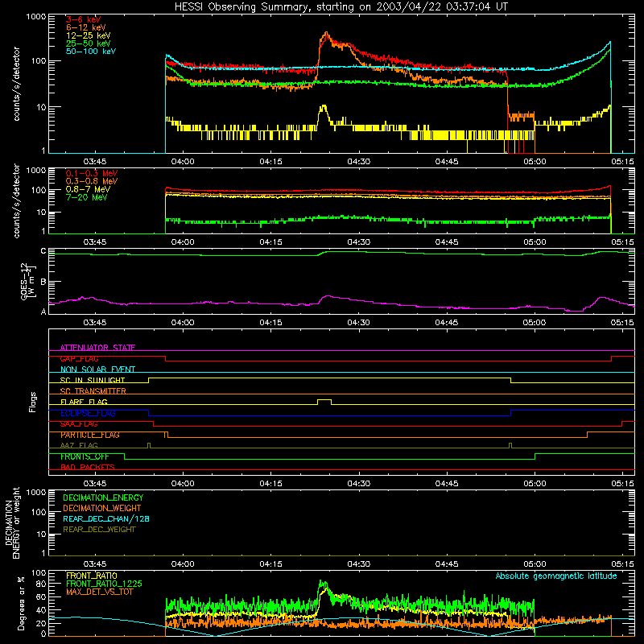Click the GAP_FLAG label

(x=79, y=358)
